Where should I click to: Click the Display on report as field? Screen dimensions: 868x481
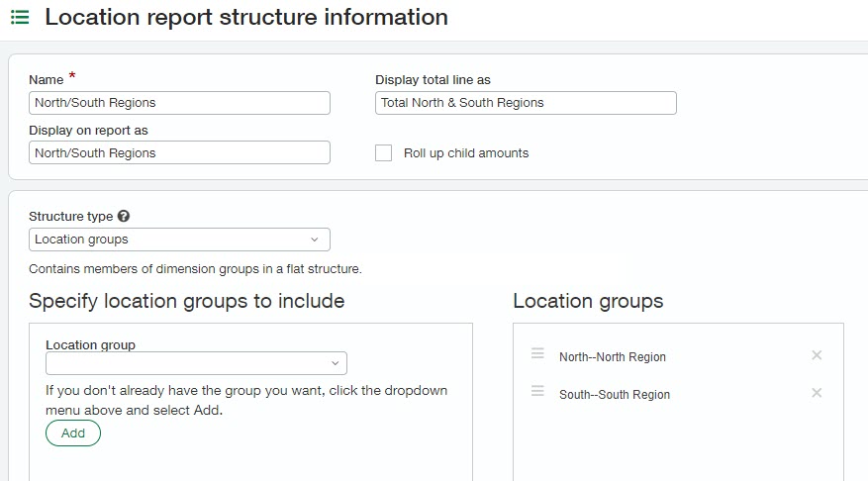(x=179, y=152)
